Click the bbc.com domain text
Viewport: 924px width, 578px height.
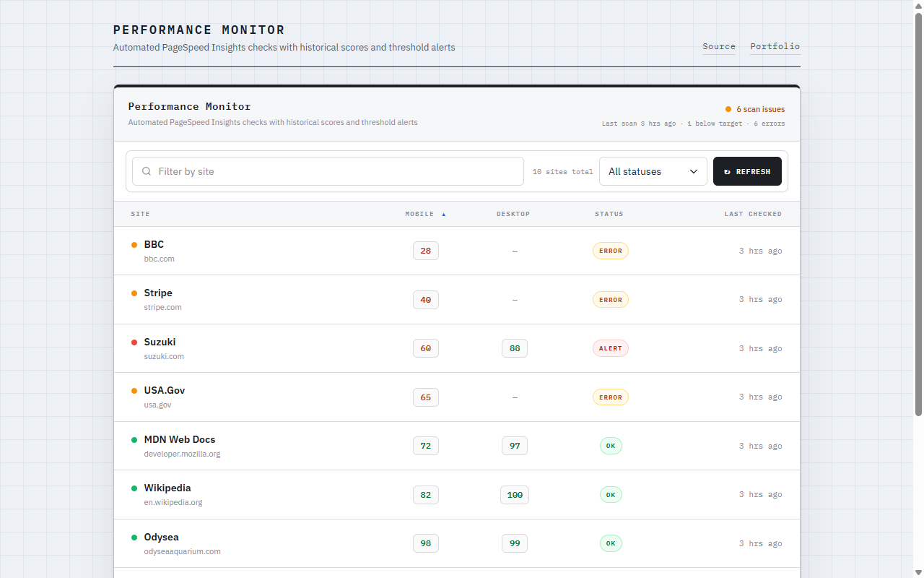160,259
